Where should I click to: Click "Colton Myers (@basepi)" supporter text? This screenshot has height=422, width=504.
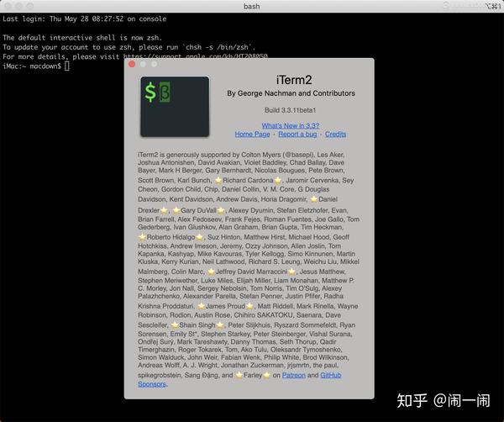coord(277,155)
